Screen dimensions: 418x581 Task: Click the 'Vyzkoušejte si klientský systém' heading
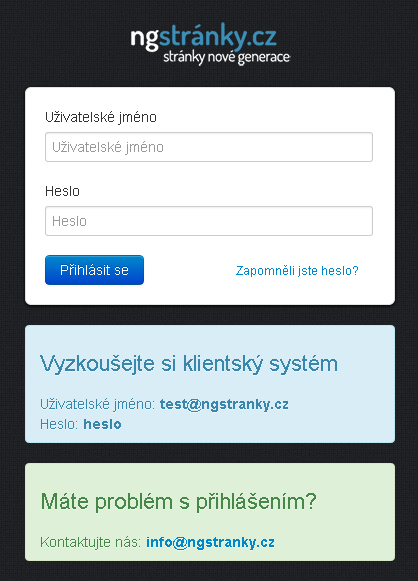coord(189,363)
